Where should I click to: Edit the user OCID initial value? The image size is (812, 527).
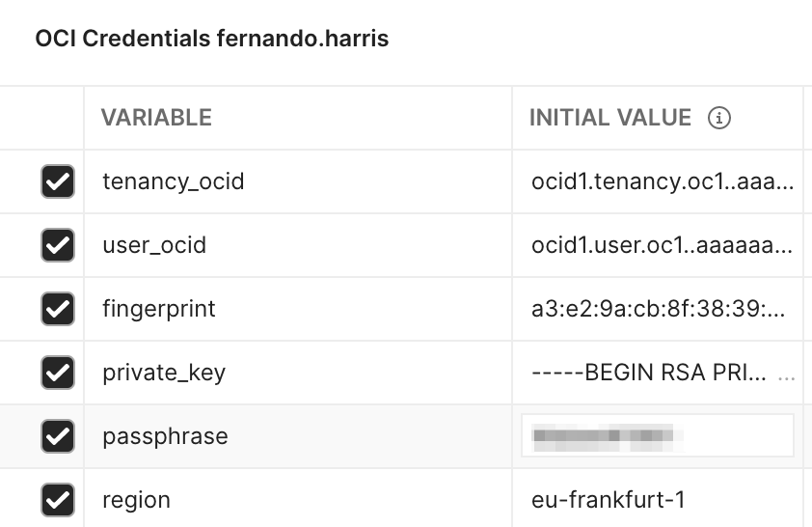663,245
